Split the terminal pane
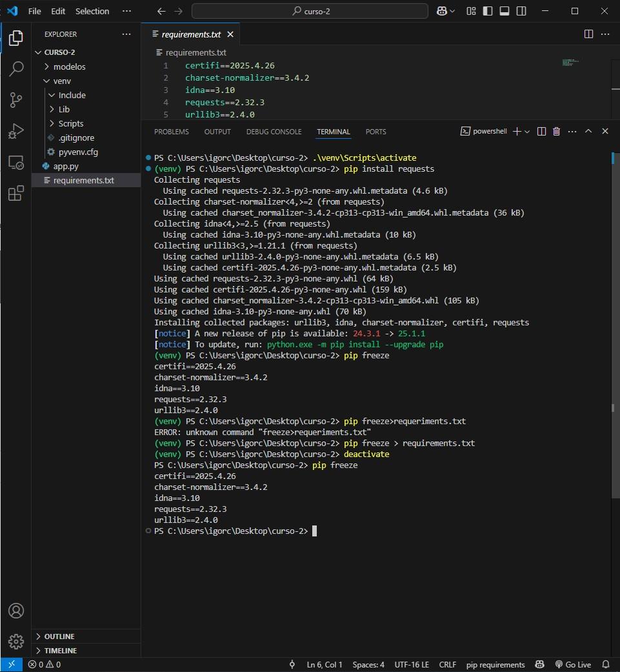 pos(542,132)
